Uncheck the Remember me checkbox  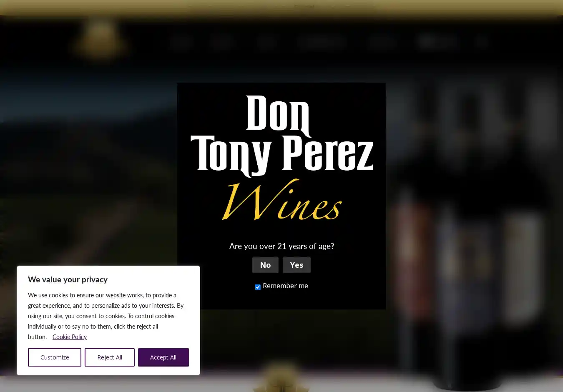pyautogui.click(x=258, y=287)
